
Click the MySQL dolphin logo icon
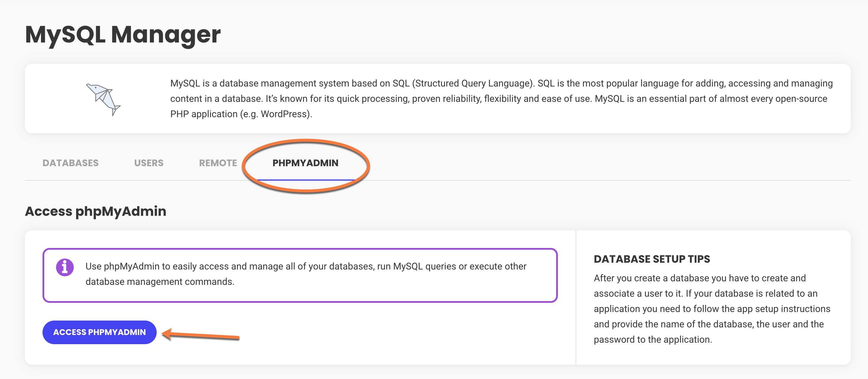coord(104,99)
